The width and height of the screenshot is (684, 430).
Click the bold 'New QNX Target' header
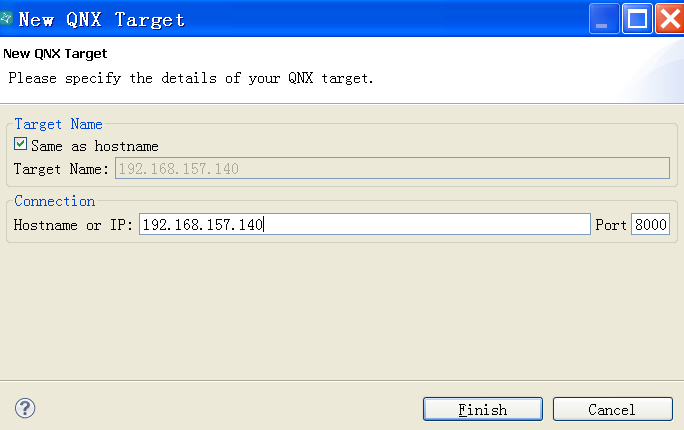pos(55,54)
